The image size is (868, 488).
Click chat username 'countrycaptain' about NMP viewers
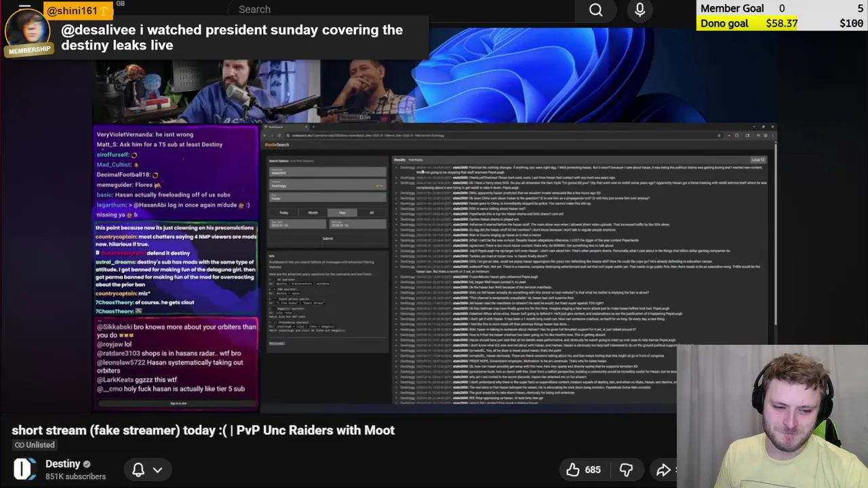click(116, 237)
